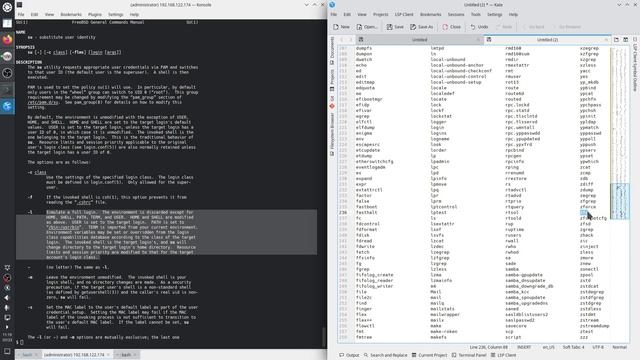Open the Documents side panel in Kate
The image size is (640, 360).
point(332,50)
